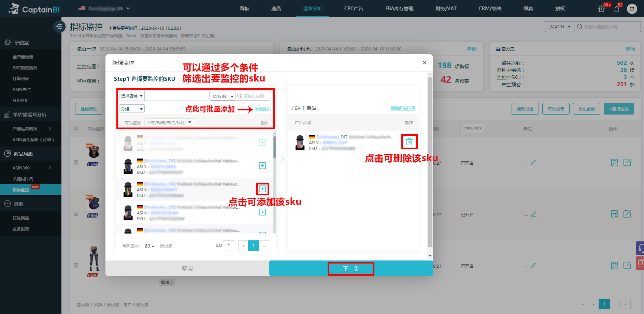
Task: Click the move-right arrow between lists
Action: pos(282,159)
